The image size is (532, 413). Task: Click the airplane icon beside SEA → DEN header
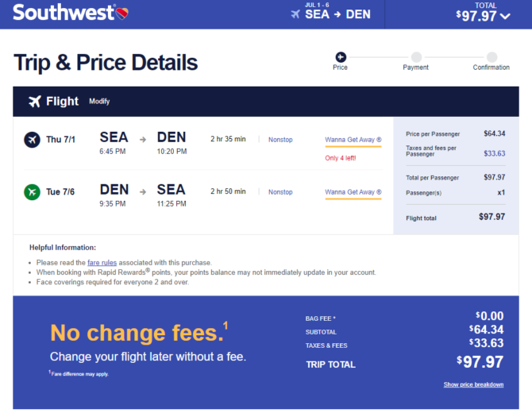295,14
